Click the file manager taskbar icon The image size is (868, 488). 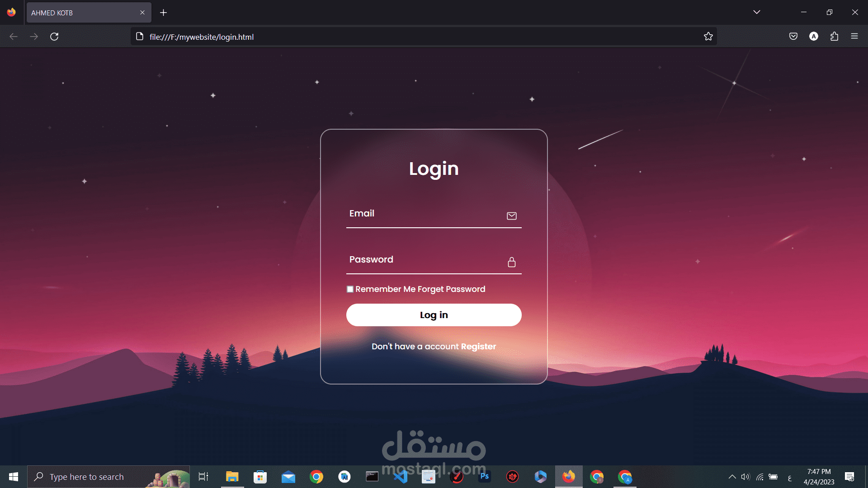(232, 476)
